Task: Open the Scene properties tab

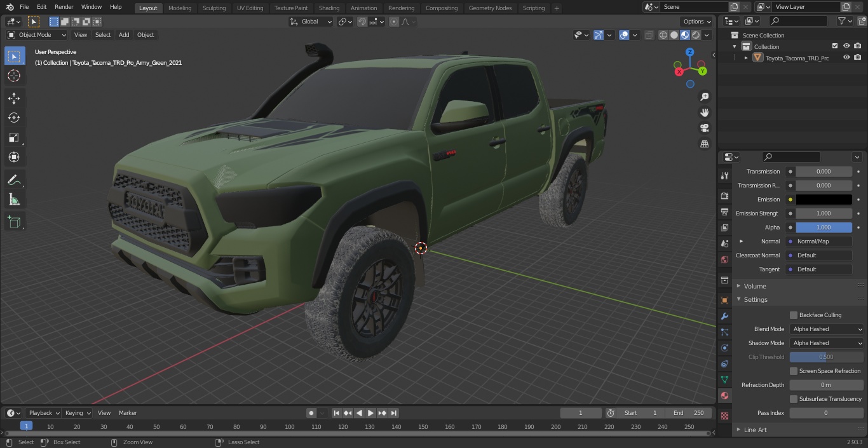Action: pos(724,243)
